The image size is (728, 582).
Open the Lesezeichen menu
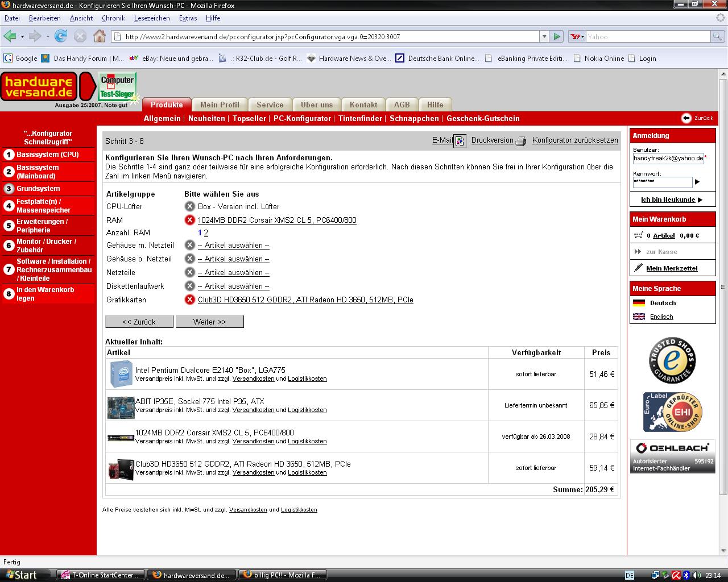pos(152,18)
